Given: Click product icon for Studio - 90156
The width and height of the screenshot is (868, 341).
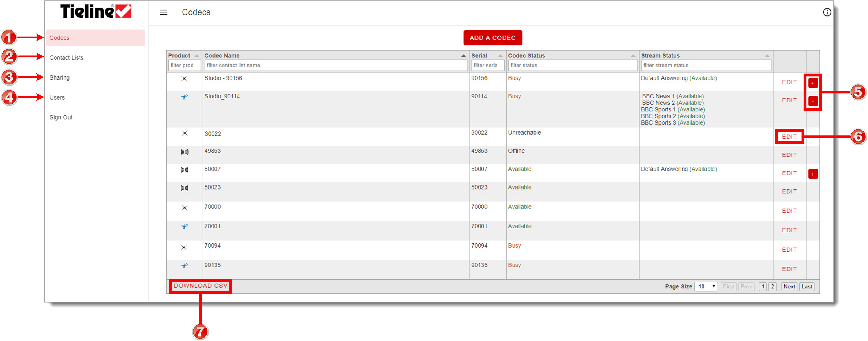Looking at the screenshot, I should point(184,79).
